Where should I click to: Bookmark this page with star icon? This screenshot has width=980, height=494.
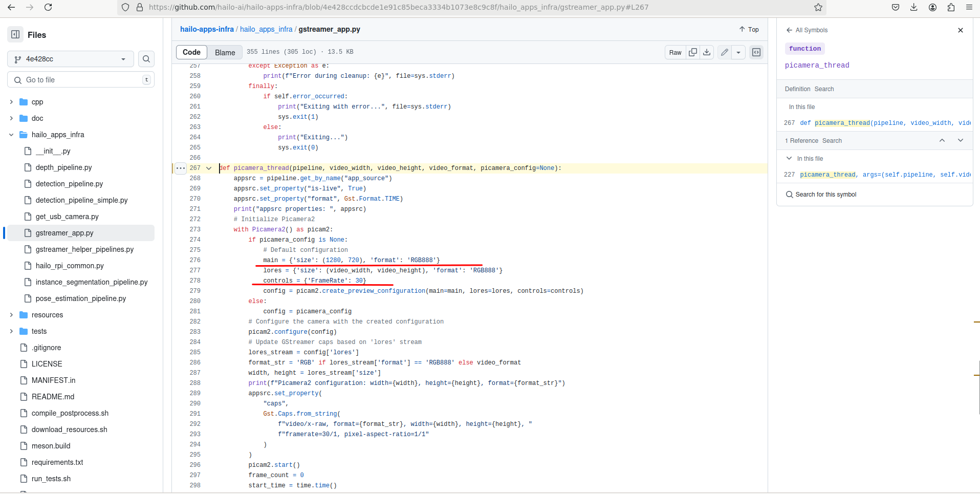coord(818,7)
